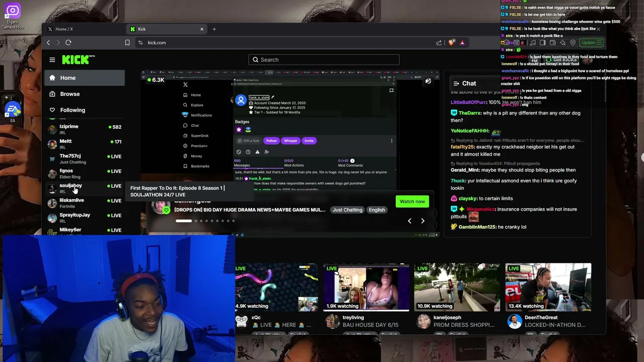Image resolution: width=644 pixels, height=362 pixels.
Task: Open the Brave Shields lion icon
Action: [451, 43]
